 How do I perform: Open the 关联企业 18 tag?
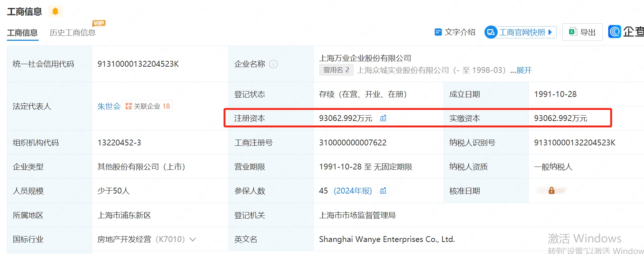[x=147, y=106]
